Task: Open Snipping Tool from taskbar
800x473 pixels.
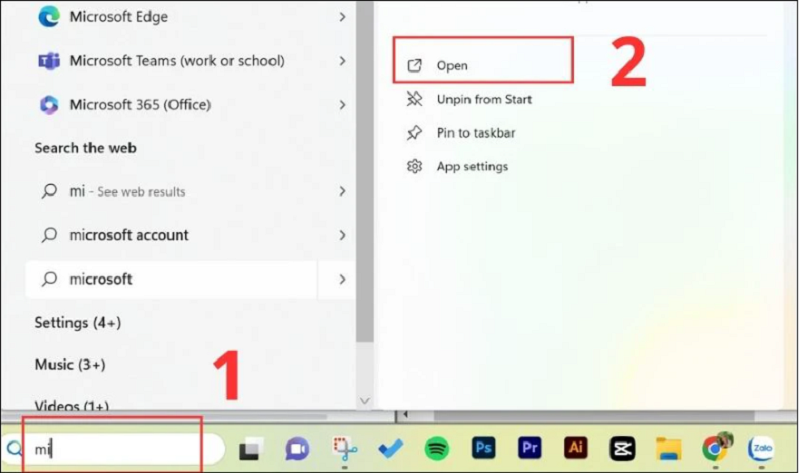Action: [345, 449]
